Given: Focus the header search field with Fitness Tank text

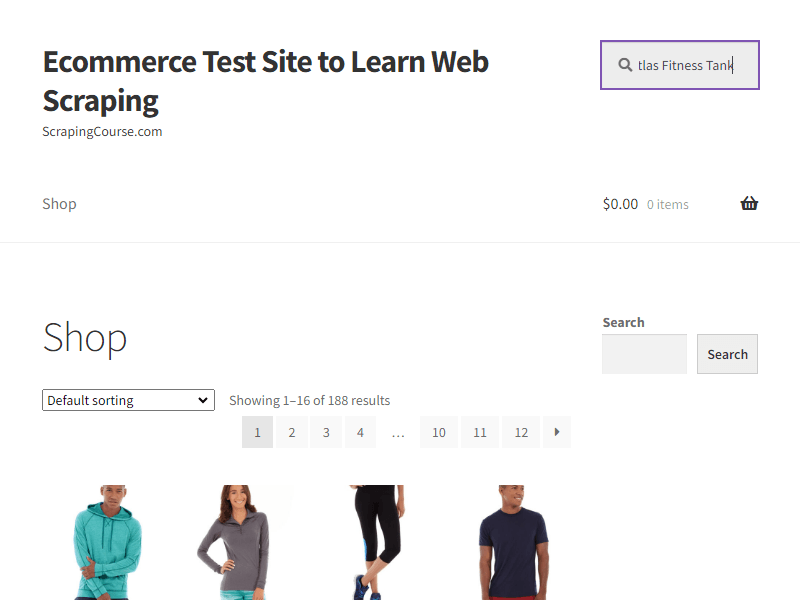Looking at the screenshot, I should pos(680,65).
